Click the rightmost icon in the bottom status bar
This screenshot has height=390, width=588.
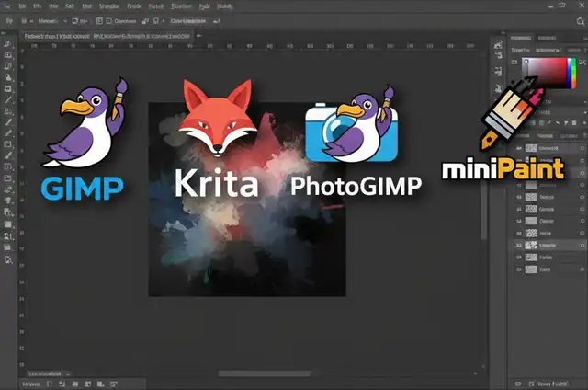[114, 384]
